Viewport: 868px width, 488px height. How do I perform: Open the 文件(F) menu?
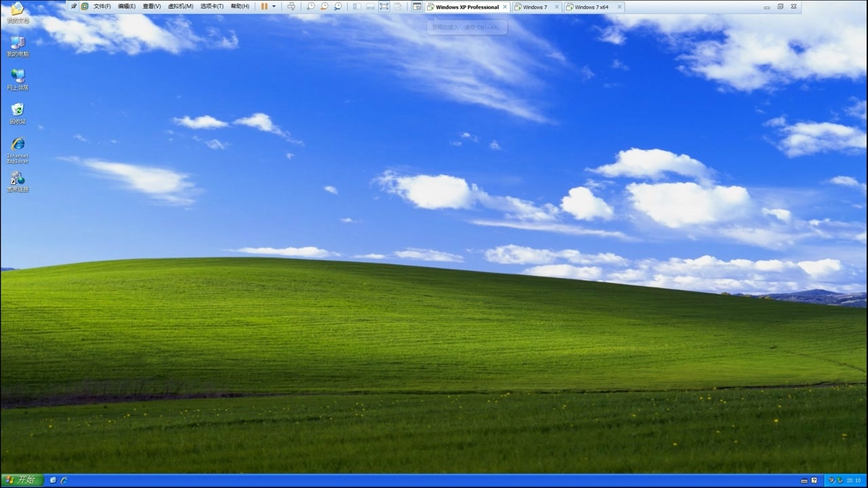pyautogui.click(x=102, y=7)
